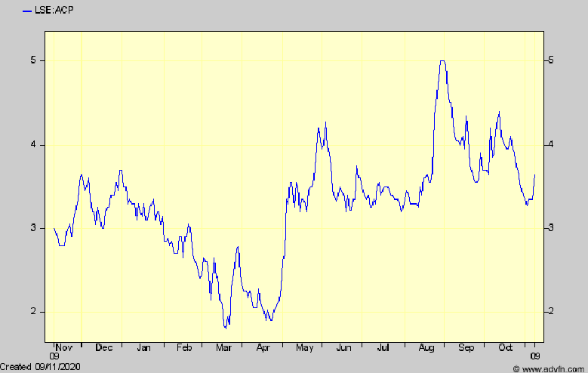Select the Apr month axis label
This screenshot has width=588, height=373.
tap(263, 348)
